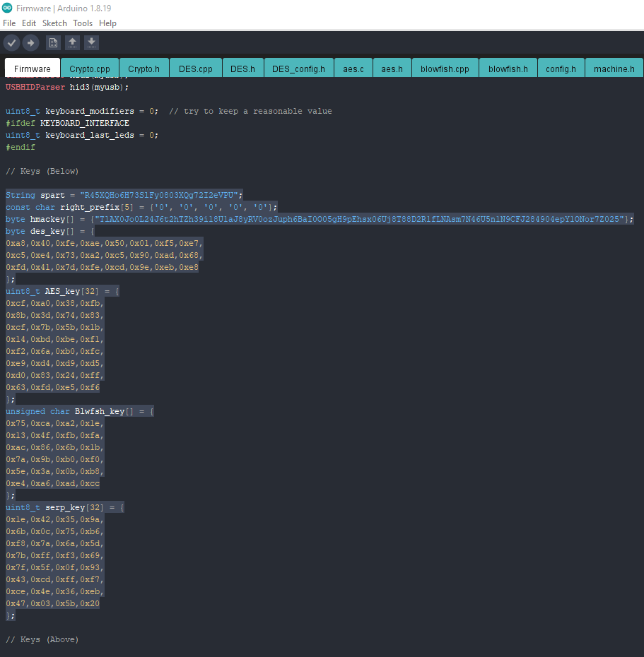Viewport: 644px width, 657px height.
Task: Click serp_key row '0xf8,0x7a,0x6a,0x5d'
Action: click(54, 544)
